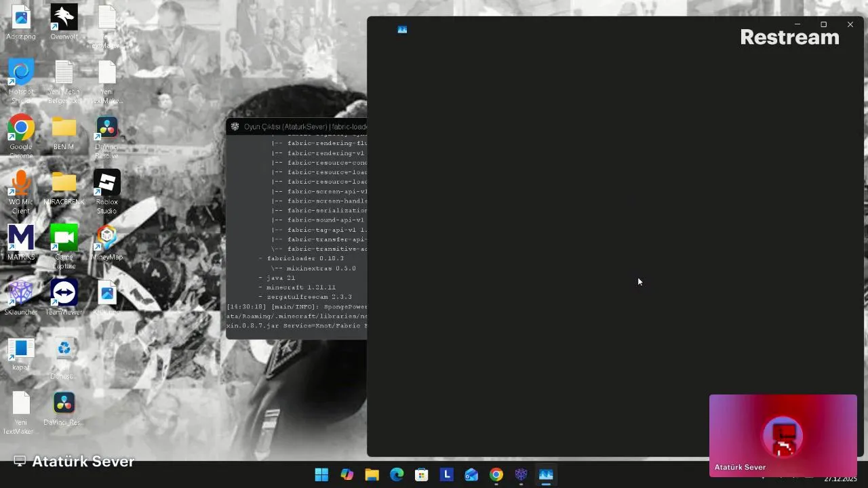
Task: Click the Windows Start button on the taskbar
Action: (321, 475)
